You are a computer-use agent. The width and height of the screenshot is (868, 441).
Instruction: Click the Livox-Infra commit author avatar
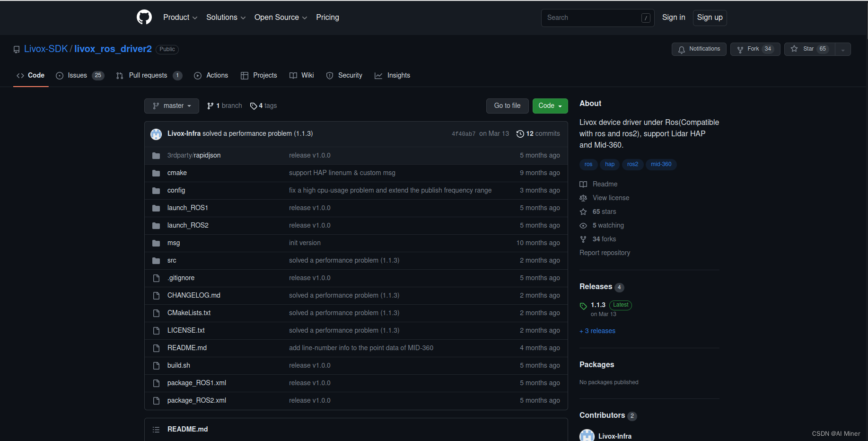[x=156, y=134]
